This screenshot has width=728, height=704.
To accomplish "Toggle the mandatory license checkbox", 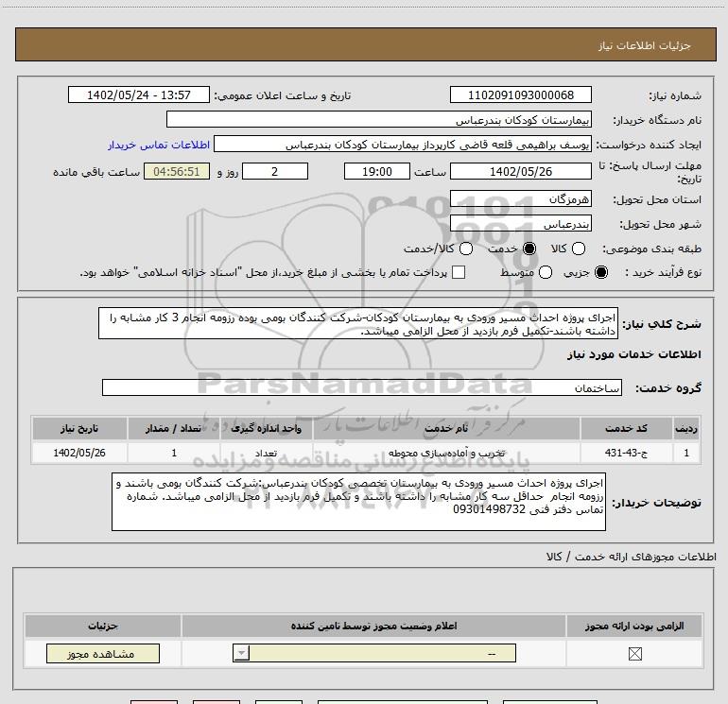I will pos(634,654).
